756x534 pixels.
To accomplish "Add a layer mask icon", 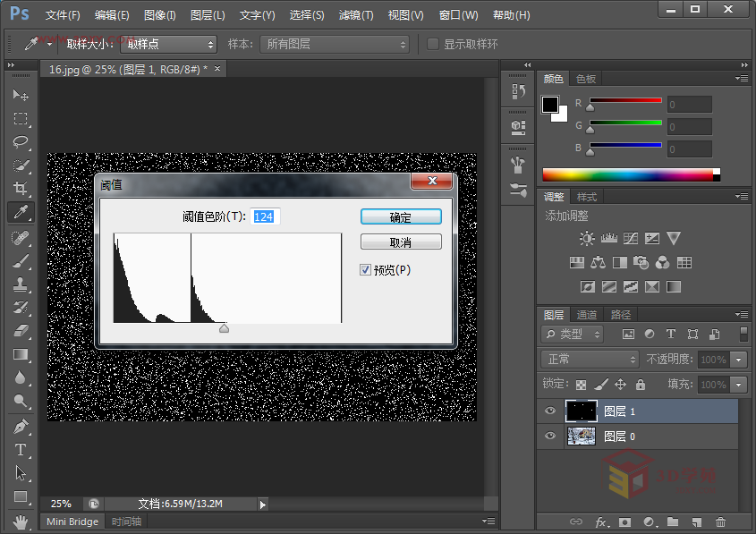I will point(624,522).
